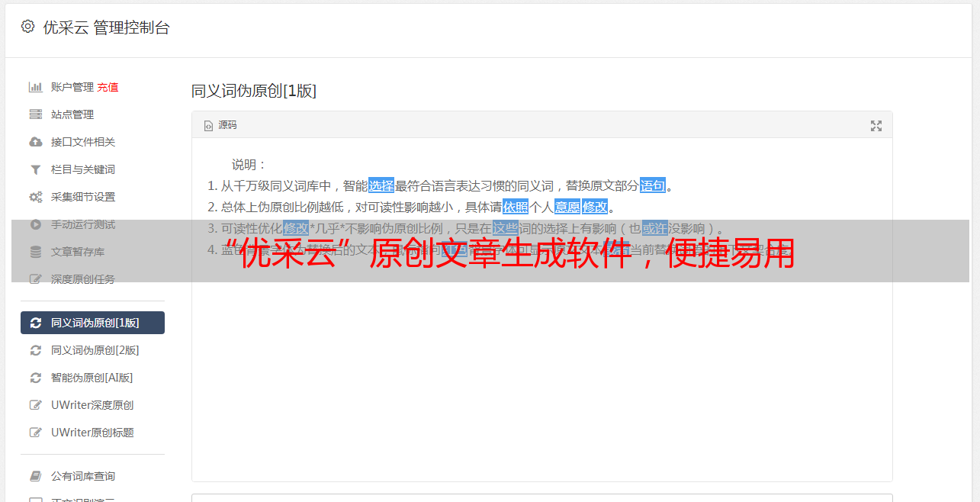Open the 充值 recharge link
The height and width of the screenshot is (502, 980).
pyautogui.click(x=108, y=87)
